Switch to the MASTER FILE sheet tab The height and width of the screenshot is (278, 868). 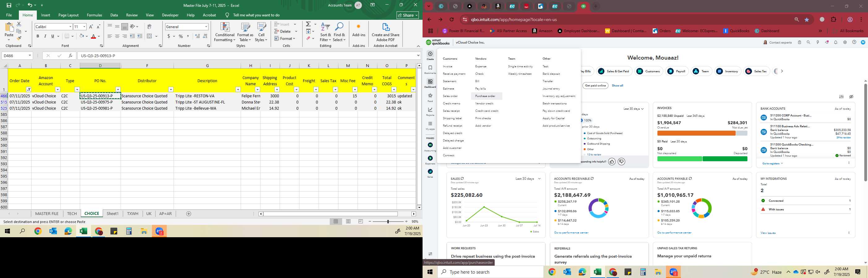click(47, 214)
